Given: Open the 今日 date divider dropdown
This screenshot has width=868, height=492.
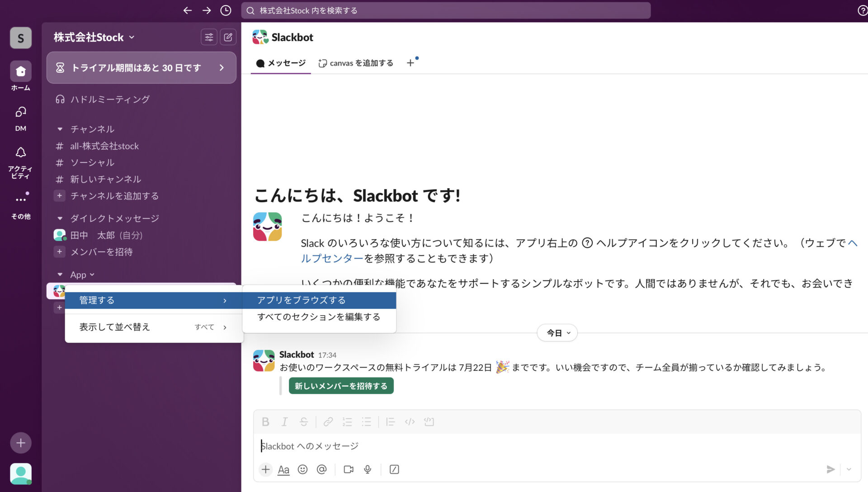Looking at the screenshot, I should click(557, 333).
